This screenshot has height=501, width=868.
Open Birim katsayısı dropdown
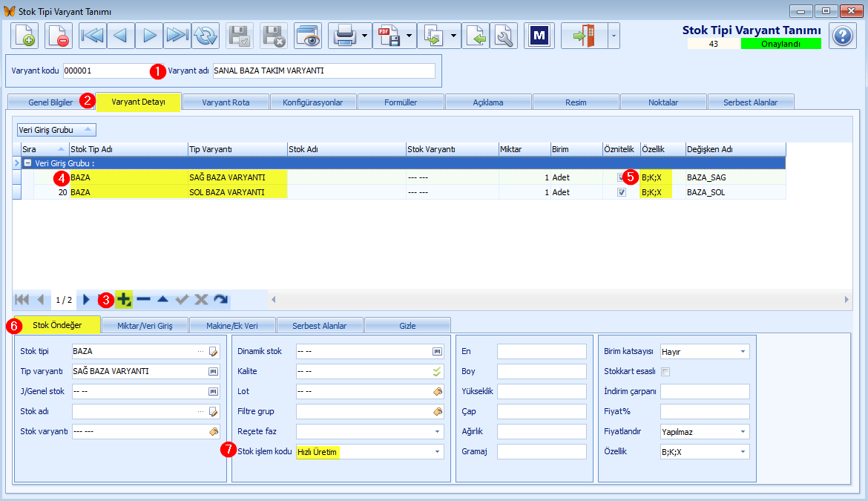pos(743,352)
